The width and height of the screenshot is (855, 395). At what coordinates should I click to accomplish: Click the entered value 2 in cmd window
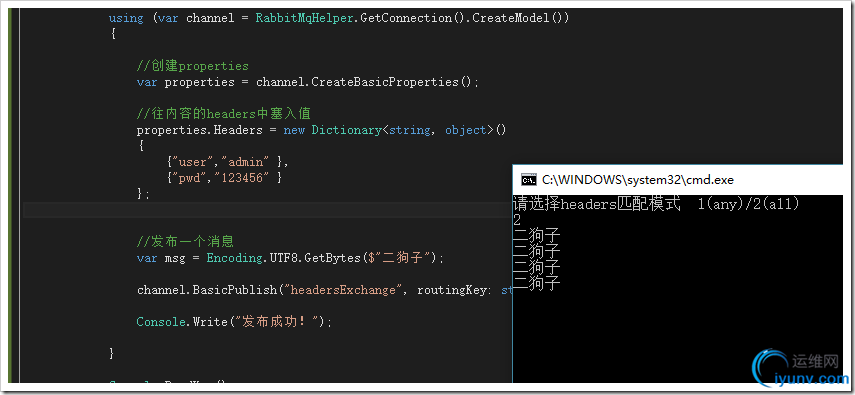[x=517, y=220]
